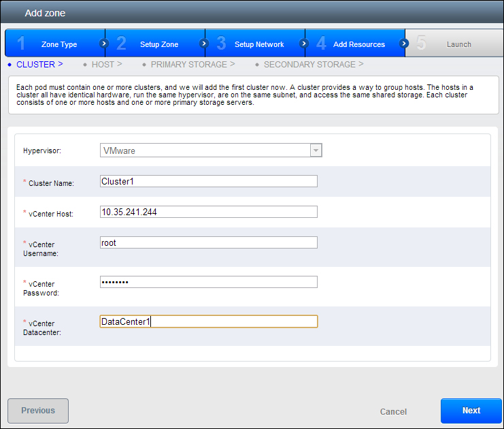Image resolution: width=504 pixels, height=429 pixels.
Task: Click arrow icon after Zone Type step
Action: click(104, 43)
